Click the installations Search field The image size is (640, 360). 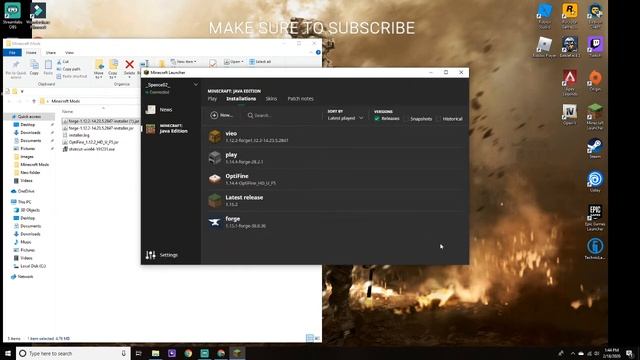[x=282, y=116]
